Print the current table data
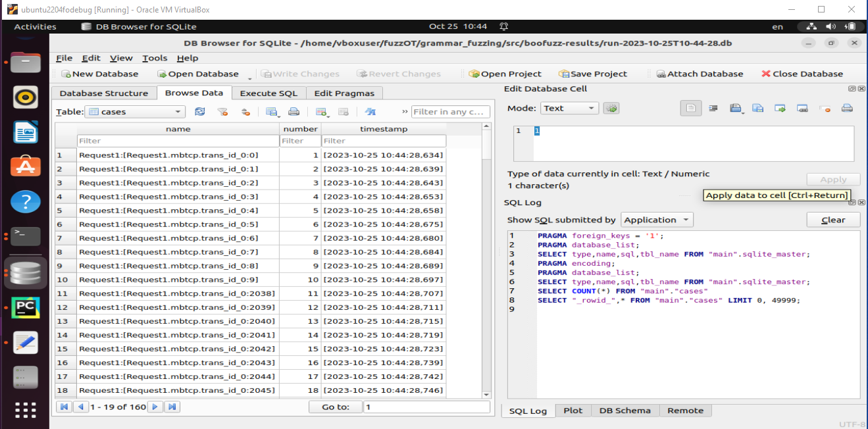Screen dimensions: 868x429 point(294,111)
